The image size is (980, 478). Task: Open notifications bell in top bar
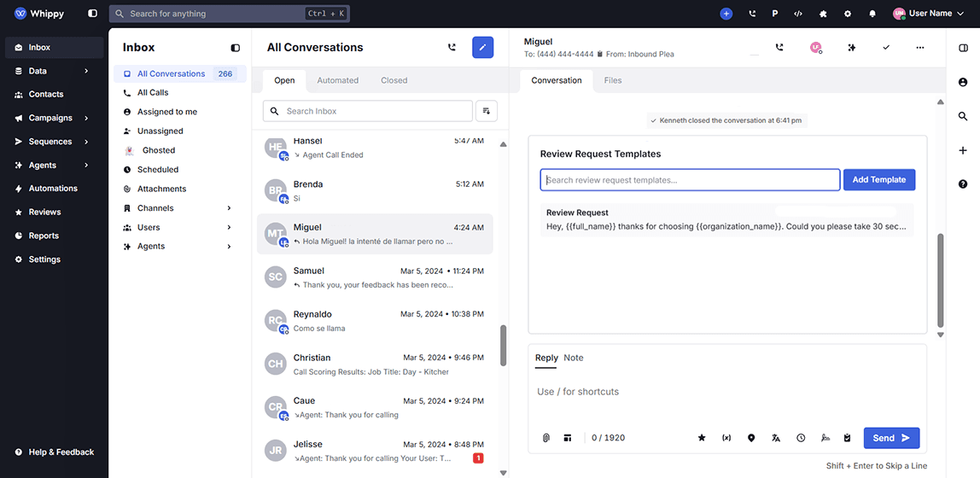pos(872,14)
